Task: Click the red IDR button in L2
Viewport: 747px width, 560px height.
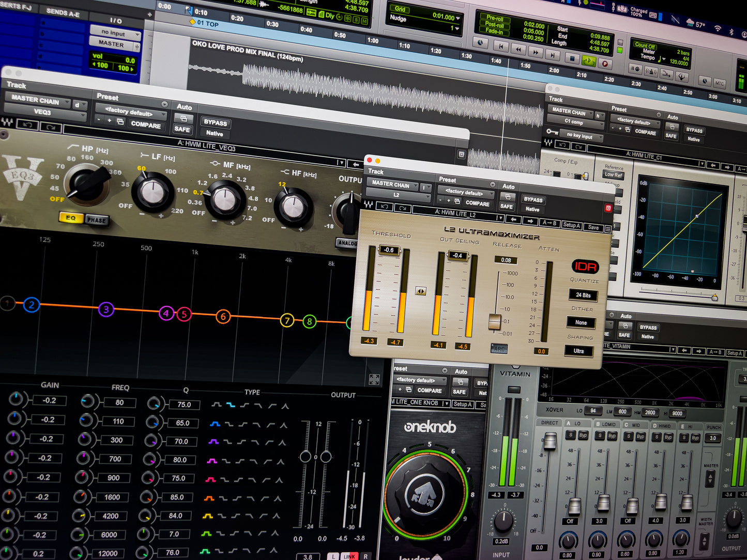Action: pos(585,267)
